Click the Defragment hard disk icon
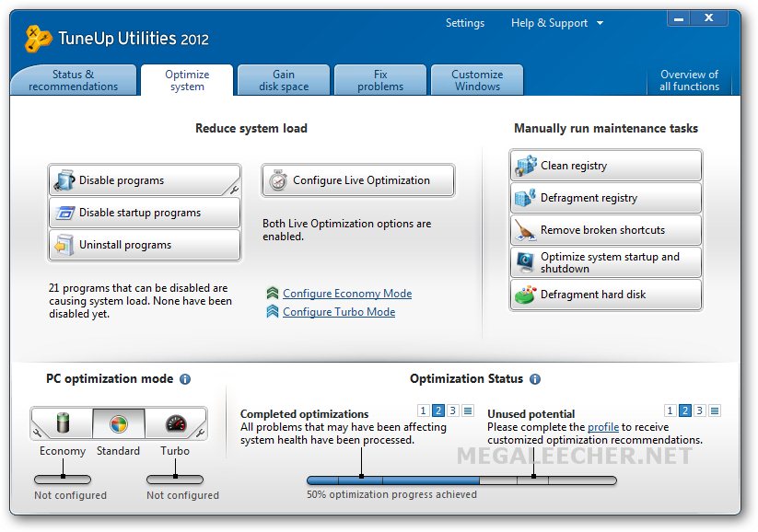 click(x=526, y=295)
